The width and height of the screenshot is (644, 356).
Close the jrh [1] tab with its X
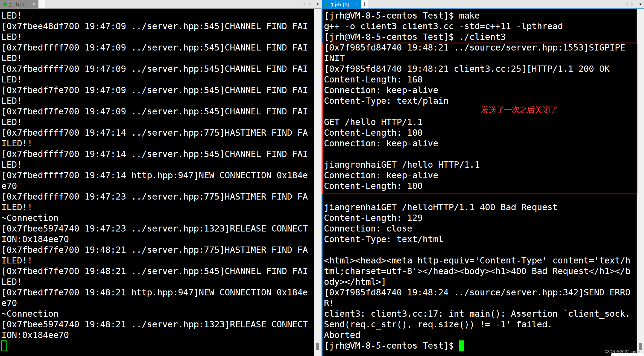coord(356,4)
